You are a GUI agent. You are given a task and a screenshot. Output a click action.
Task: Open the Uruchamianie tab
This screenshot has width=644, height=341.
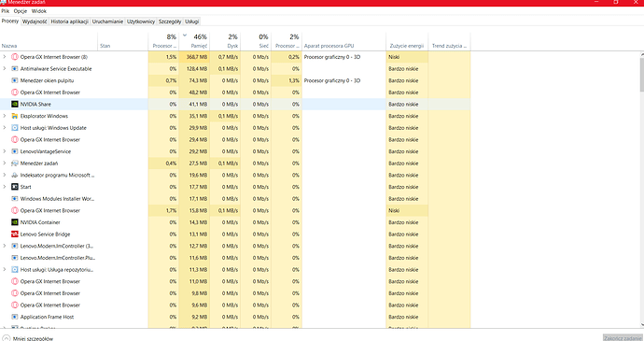(x=107, y=21)
